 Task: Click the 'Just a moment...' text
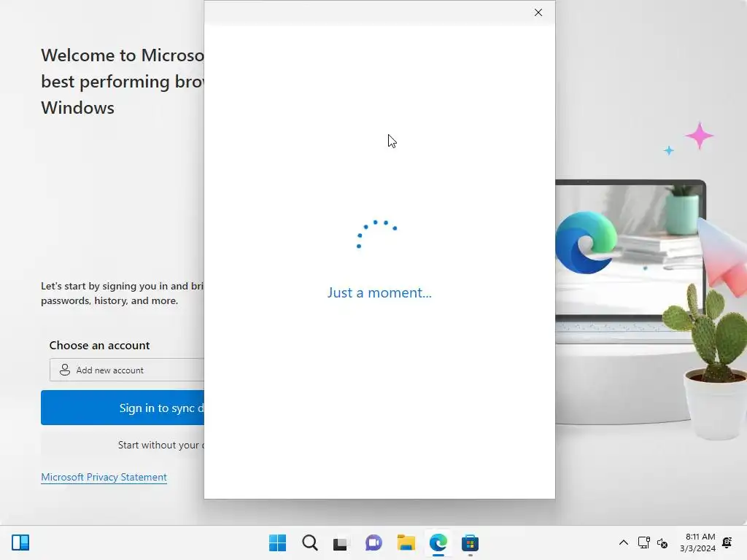pos(379,292)
